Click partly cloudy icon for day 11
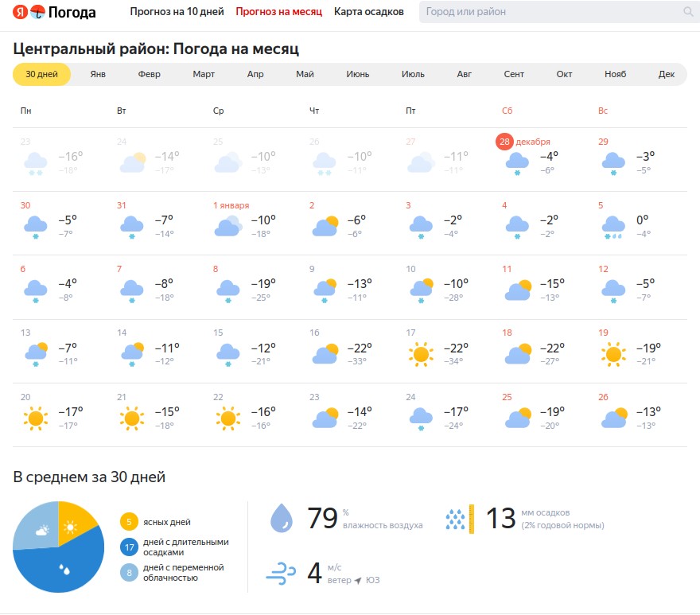 [518, 290]
